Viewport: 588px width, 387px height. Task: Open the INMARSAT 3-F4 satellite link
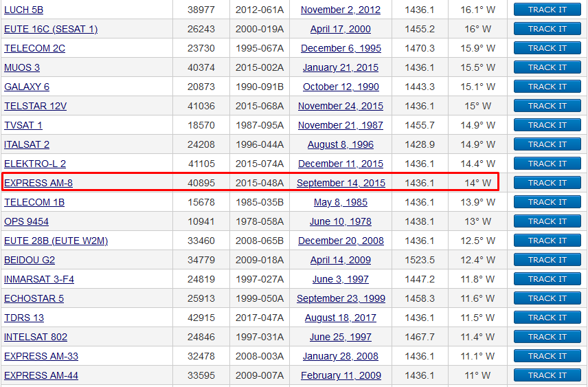point(39,280)
